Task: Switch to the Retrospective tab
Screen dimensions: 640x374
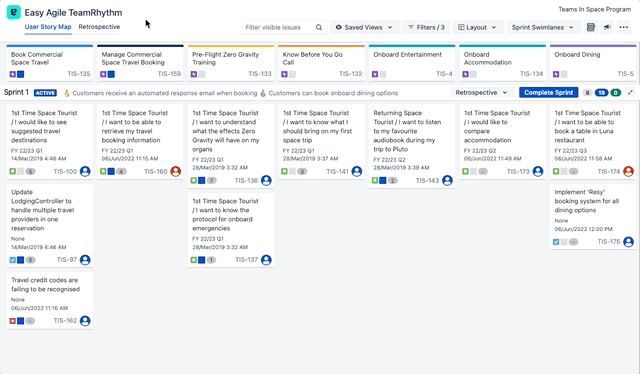Action: pyautogui.click(x=99, y=27)
